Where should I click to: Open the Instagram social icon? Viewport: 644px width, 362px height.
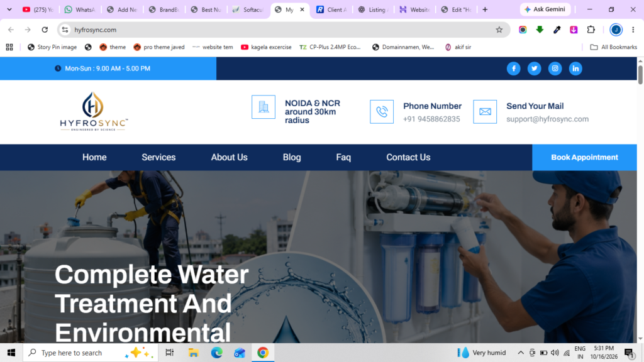click(x=555, y=69)
